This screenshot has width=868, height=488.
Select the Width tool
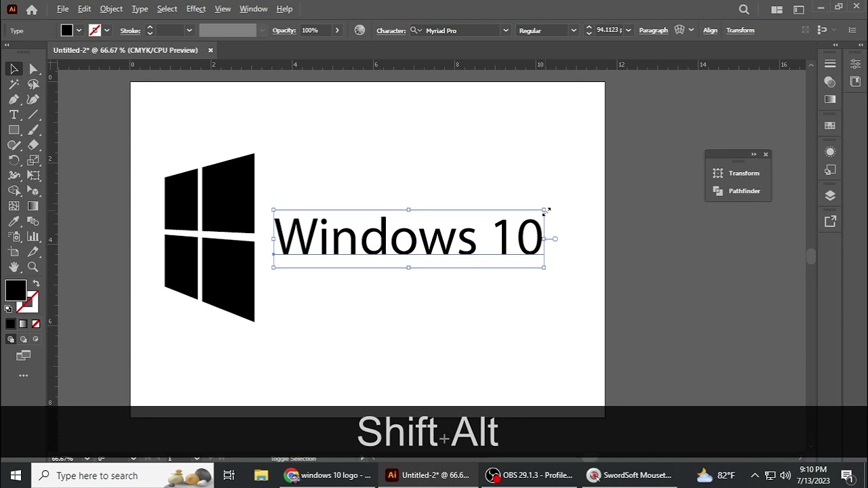tap(14, 176)
